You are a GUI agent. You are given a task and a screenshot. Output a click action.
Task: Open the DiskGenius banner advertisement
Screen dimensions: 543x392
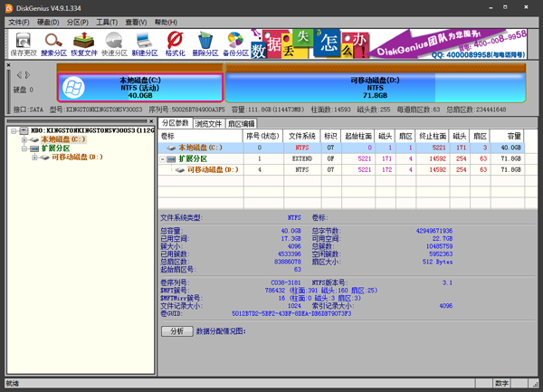tap(389, 44)
